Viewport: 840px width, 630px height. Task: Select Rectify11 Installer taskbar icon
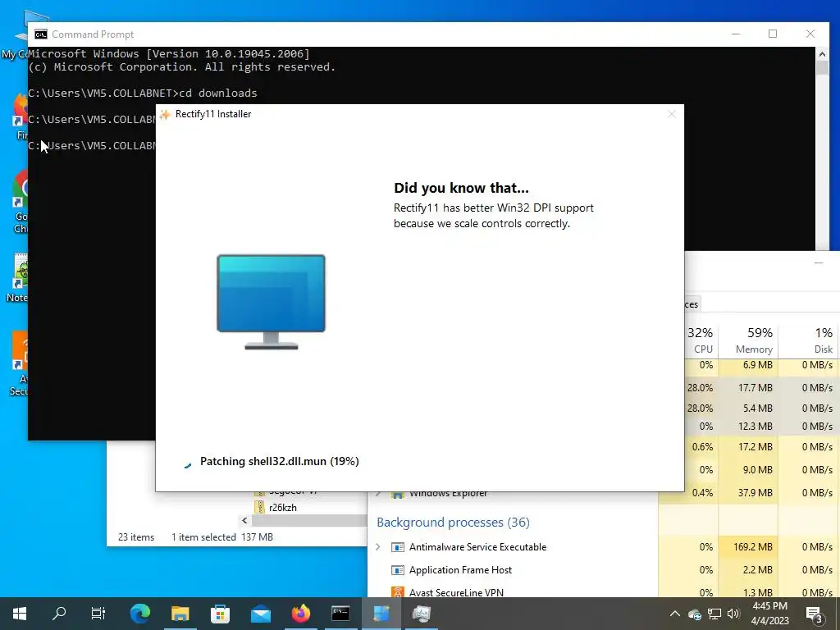pyautogui.click(x=381, y=614)
